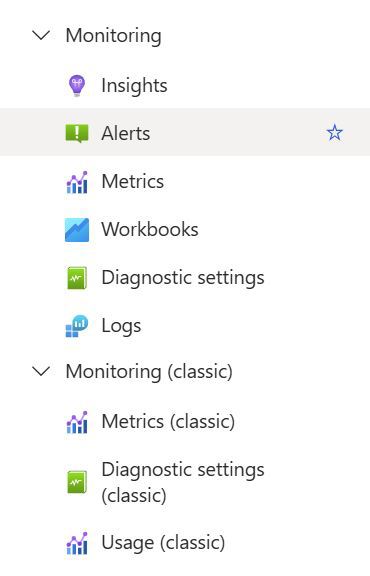Screen dimensions: 370x576
Task: Collapse the Monitoring section chevron
Action: [41, 35]
